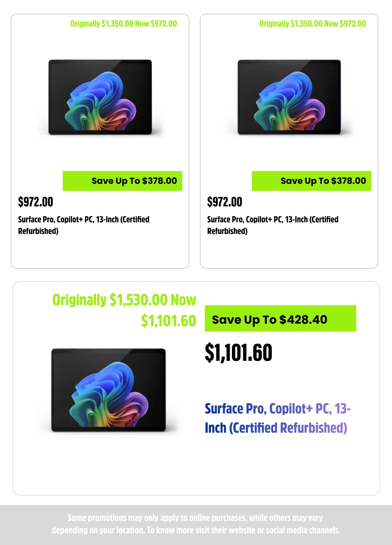392x545 pixels.
Task: Select left card's 'Originally $1,350.00 Now $972.00' text
Action: [123, 24]
